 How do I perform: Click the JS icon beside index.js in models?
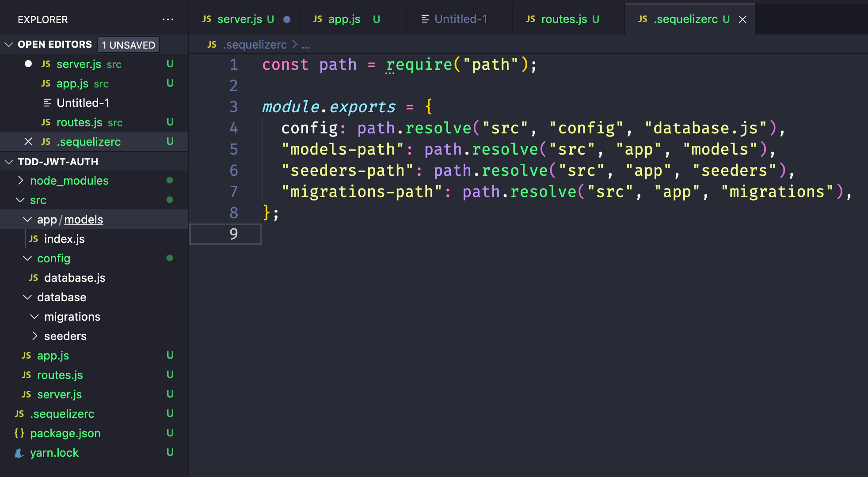point(33,238)
